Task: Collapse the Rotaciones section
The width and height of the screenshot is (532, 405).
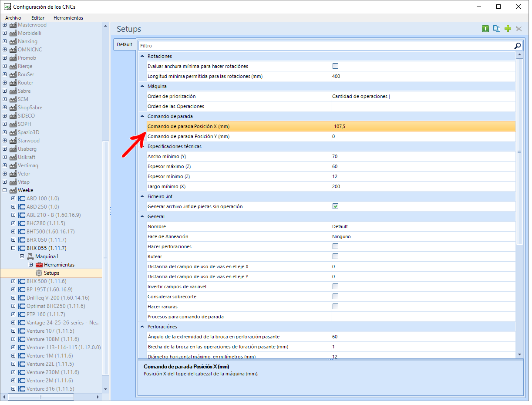Action: (x=142, y=56)
